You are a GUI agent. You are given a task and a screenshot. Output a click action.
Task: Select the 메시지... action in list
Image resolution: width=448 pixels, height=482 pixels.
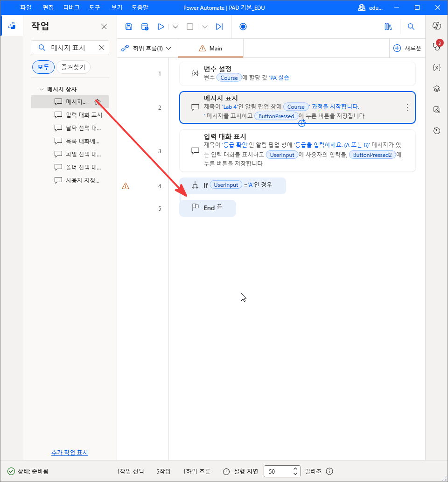click(x=70, y=102)
